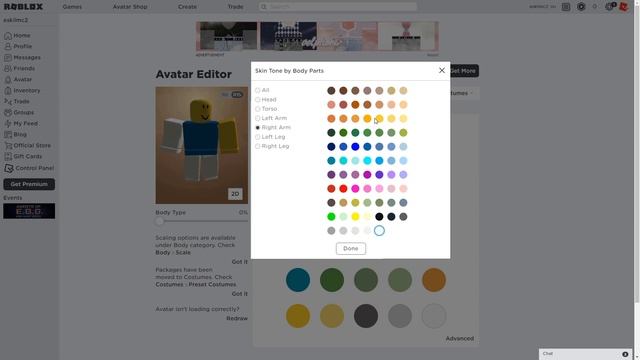Open Official Store in the sidebar
The width and height of the screenshot is (640, 360).
[x=27, y=145]
